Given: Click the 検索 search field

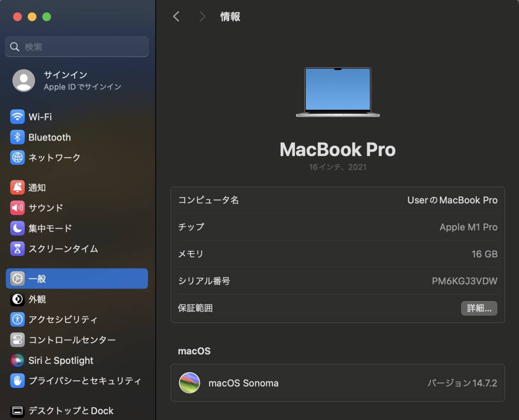Looking at the screenshot, I should (x=77, y=47).
